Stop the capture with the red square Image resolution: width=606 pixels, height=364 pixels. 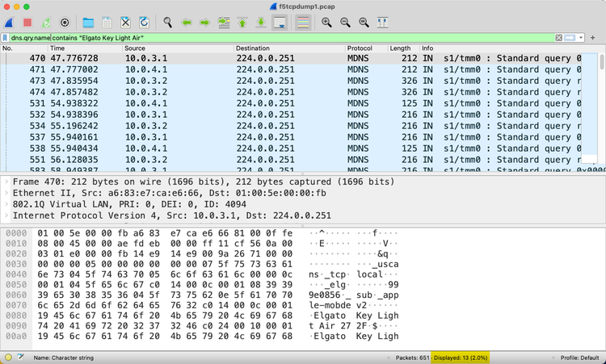[27, 22]
